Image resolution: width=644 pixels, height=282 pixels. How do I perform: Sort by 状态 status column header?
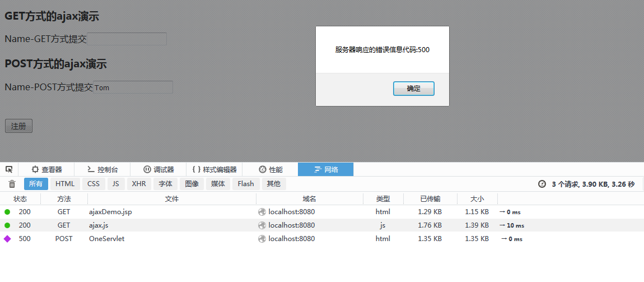pyautogui.click(x=20, y=199)
